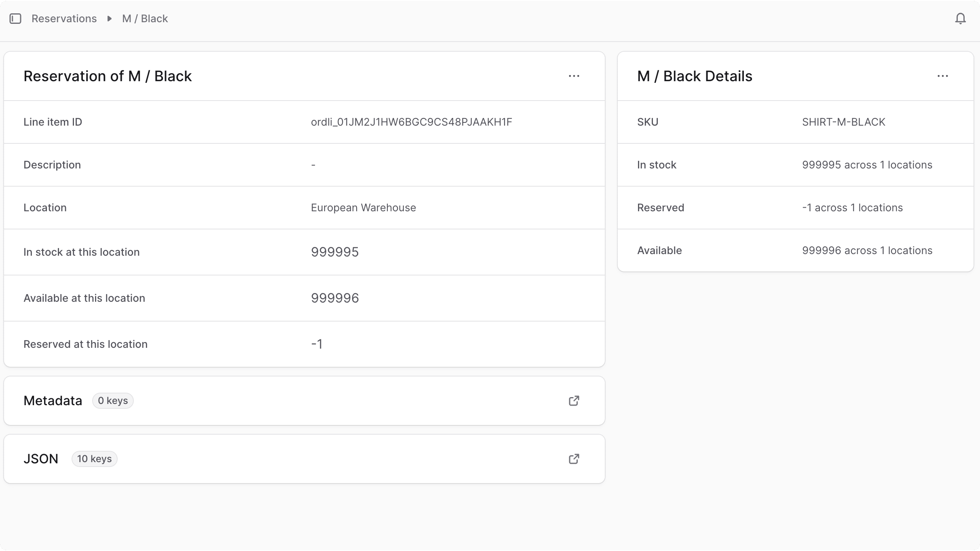This screenshot has width=980, height=551.
Task: Click the European Warehouse location value
Action: coord(363,208)
